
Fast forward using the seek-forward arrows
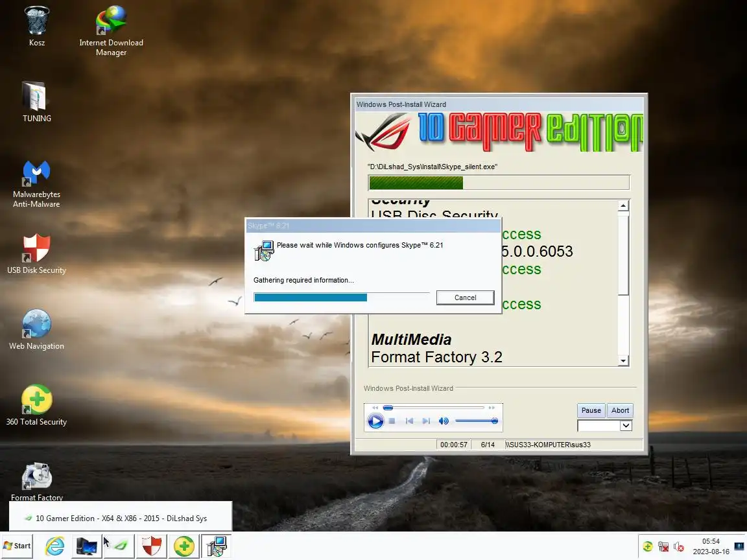(x=492, y=408)
